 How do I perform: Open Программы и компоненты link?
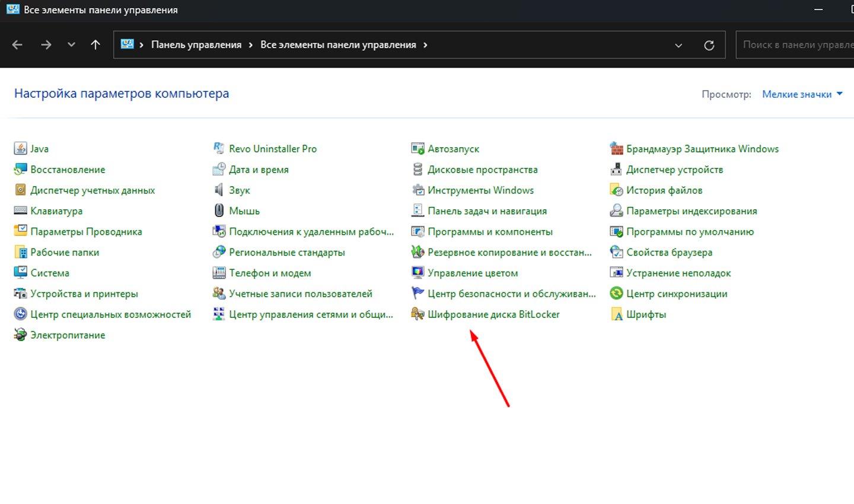pos(490,231)
